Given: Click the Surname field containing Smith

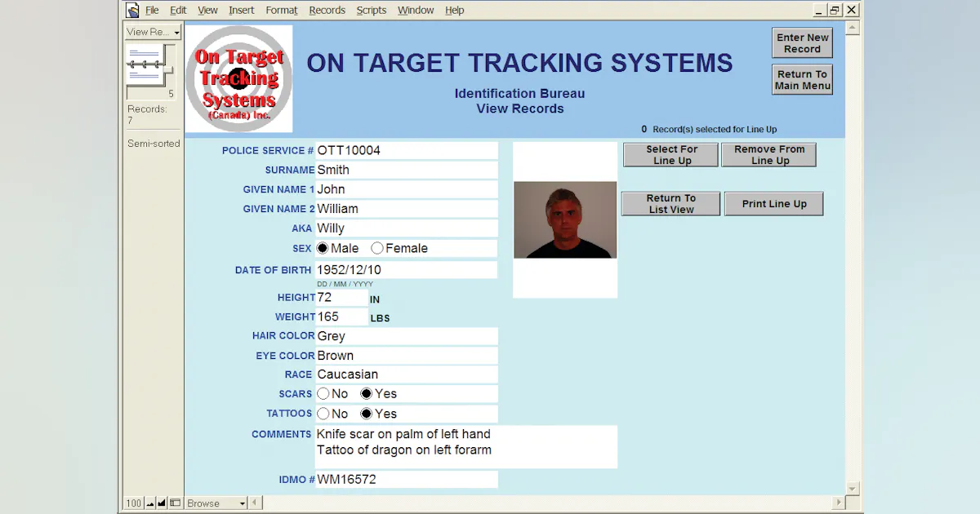Looking at the screenshot, I should click(407, 171).
